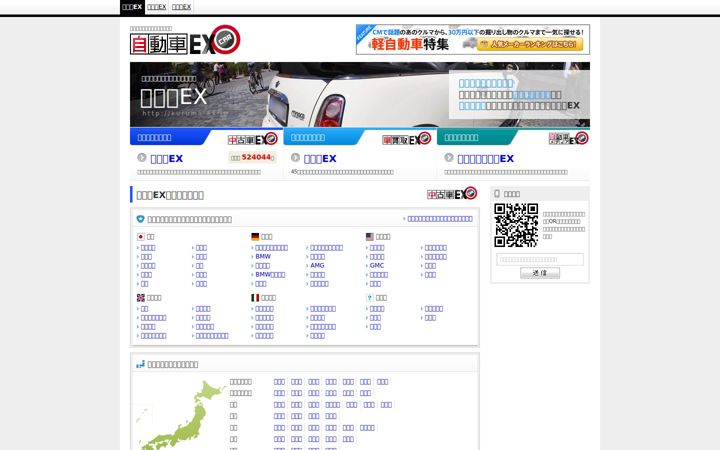Open the BMW maker link
This screenshot has height=450, width=720.
[x=263, y=257]
